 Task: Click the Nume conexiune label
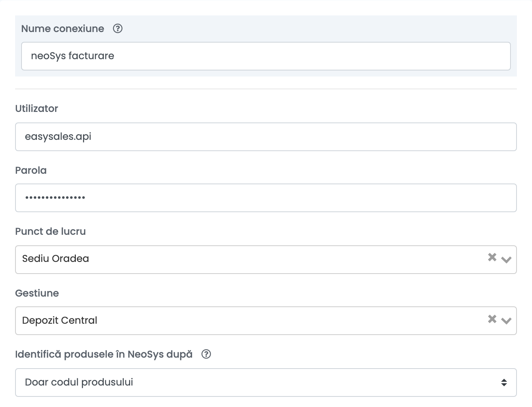pyautogui.click(x=63, y=29)
